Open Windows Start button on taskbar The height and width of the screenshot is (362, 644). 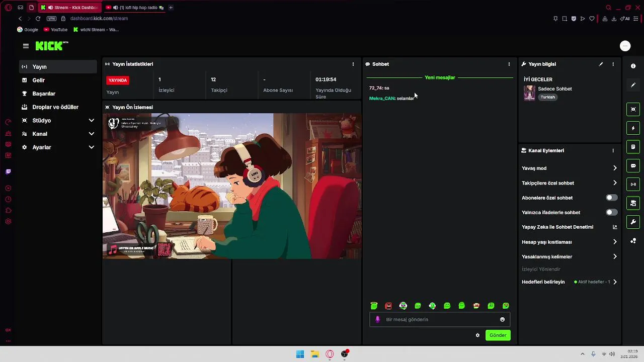pos(300,354)
